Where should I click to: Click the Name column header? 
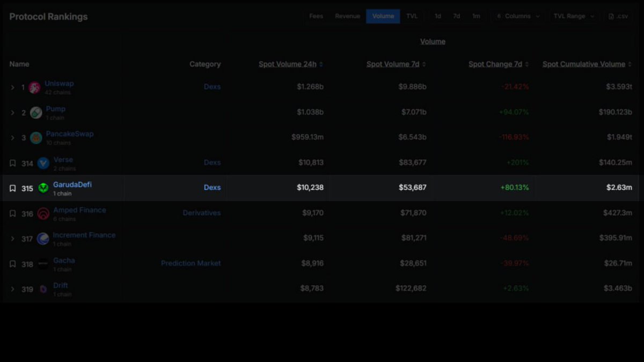pyautogui.click(x=19, y=64)
